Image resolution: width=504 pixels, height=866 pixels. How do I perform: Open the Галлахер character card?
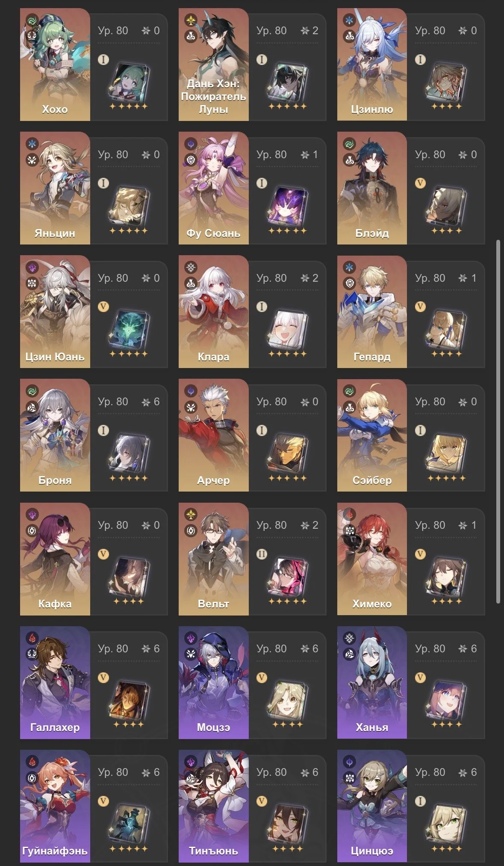click(94, 683)
